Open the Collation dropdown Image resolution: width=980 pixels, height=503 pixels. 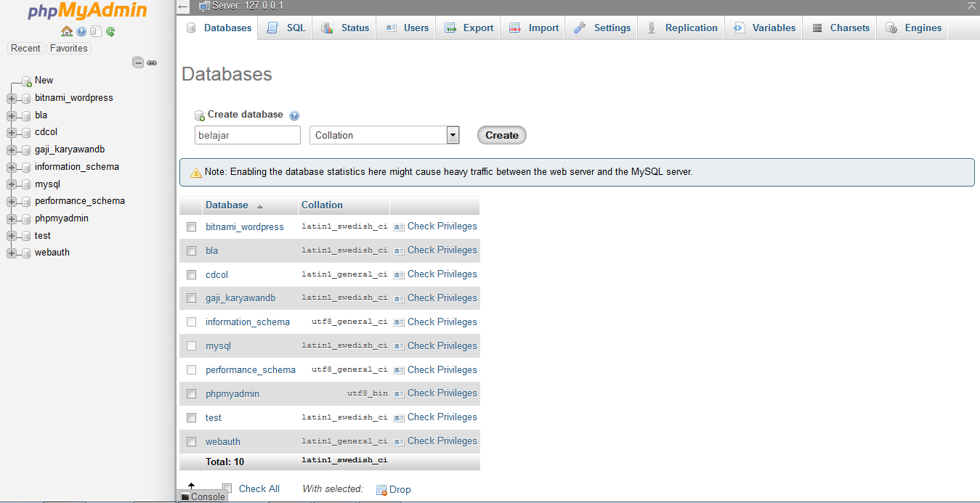pos(384,135)
